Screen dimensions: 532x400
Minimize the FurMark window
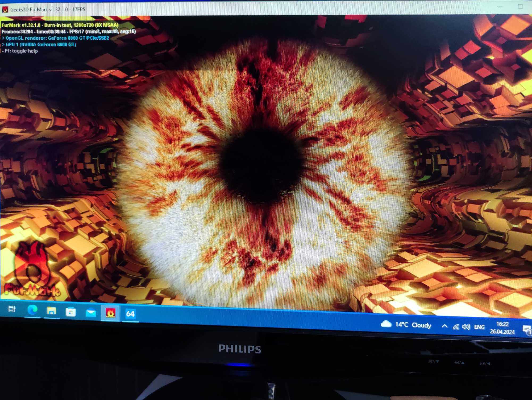(x=499, y=7)
